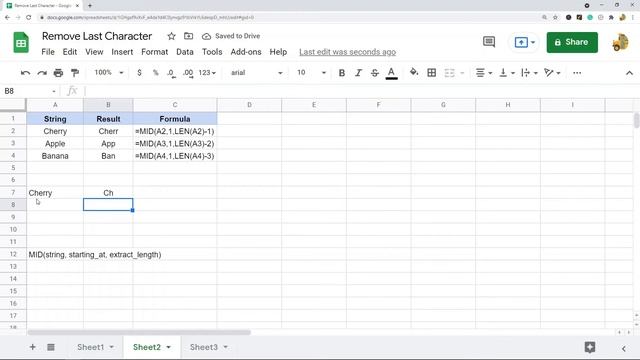Viewport: 640px width, 360px height.
Task: Open the Add-ons menu
Action: pyautogui.click(x=246, y=52)
